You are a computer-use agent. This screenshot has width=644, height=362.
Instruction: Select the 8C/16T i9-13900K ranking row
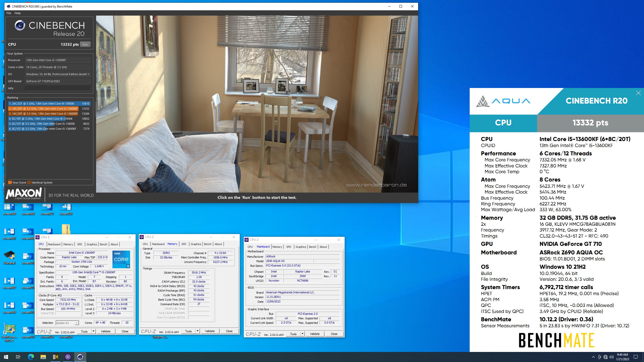pyautogui.click(x=49, y=119)
